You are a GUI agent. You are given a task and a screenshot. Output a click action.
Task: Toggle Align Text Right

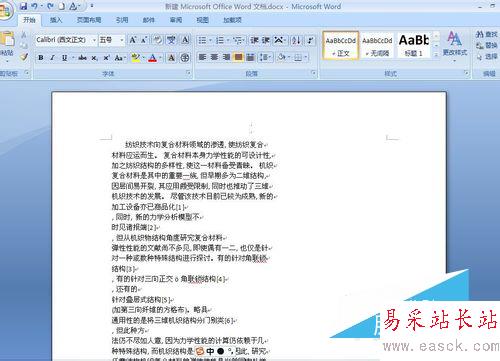pyautogui.click(x=226, y=57)
